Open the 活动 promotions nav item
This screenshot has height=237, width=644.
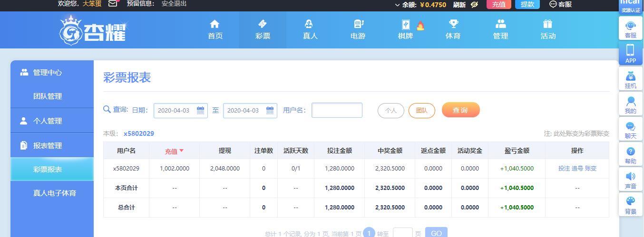(x=548, y=29)
